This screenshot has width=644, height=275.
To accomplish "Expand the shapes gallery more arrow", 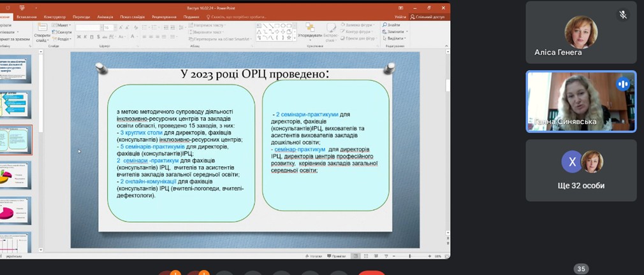I will pos(295,38).
